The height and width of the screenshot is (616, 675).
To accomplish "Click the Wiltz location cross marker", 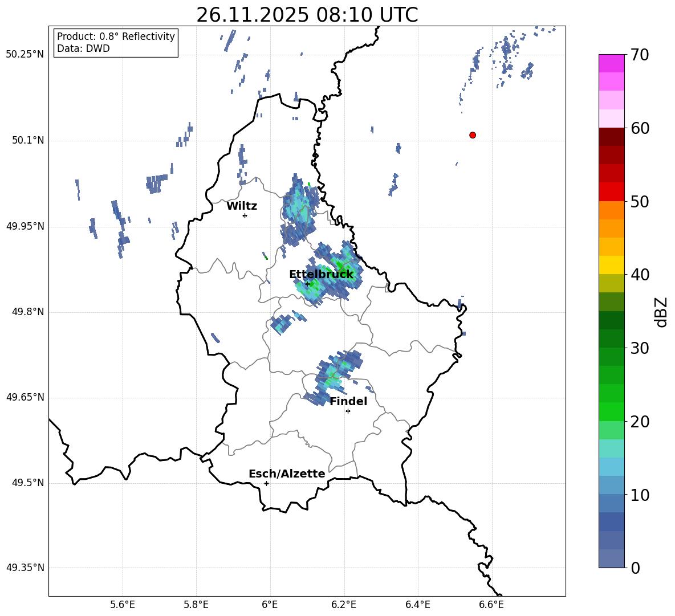I will click(245, 215).
